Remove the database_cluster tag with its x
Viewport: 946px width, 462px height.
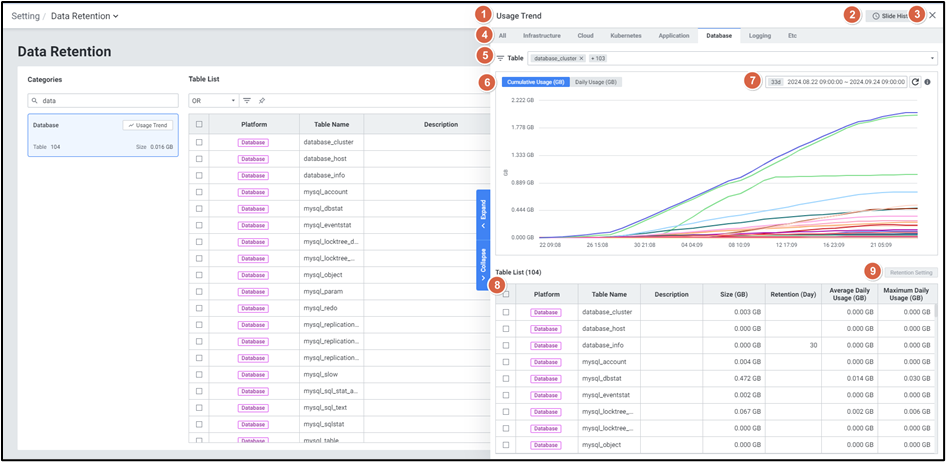click(x=581, y=59)
